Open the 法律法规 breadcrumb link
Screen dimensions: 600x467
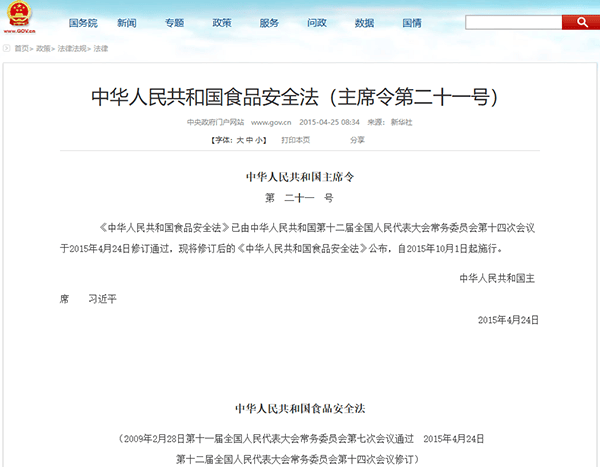pyautogui.click(x=71, y=47)
